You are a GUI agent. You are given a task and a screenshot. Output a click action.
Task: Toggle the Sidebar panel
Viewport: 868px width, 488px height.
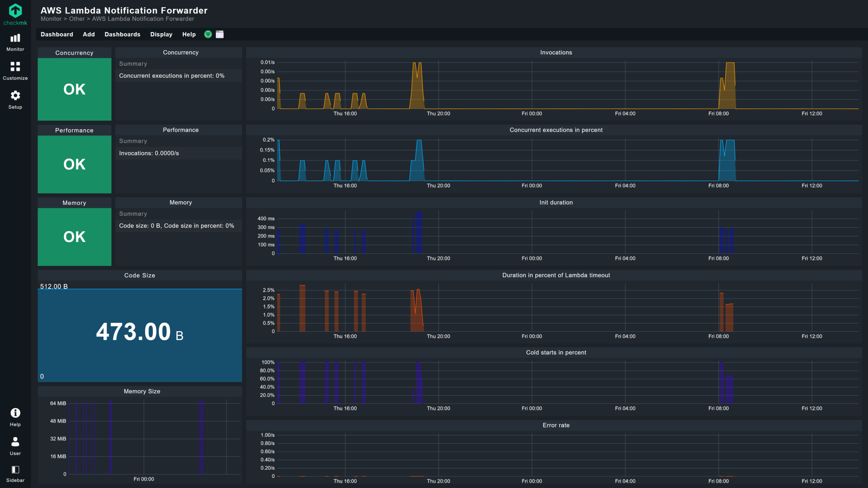[x=15, y=474]
